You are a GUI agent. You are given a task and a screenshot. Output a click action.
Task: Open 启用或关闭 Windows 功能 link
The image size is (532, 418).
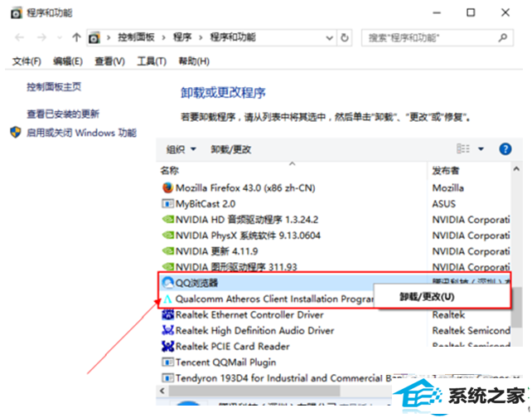coord(81,133)
